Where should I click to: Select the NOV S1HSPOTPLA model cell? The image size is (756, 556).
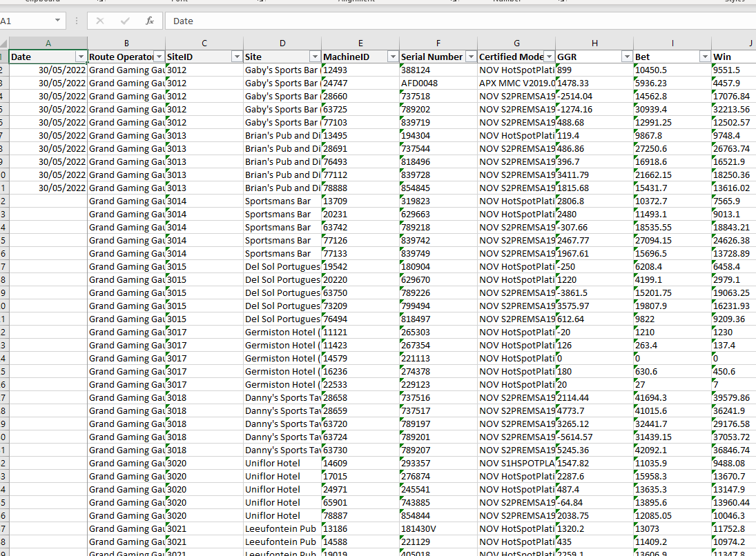click(517, 463)
